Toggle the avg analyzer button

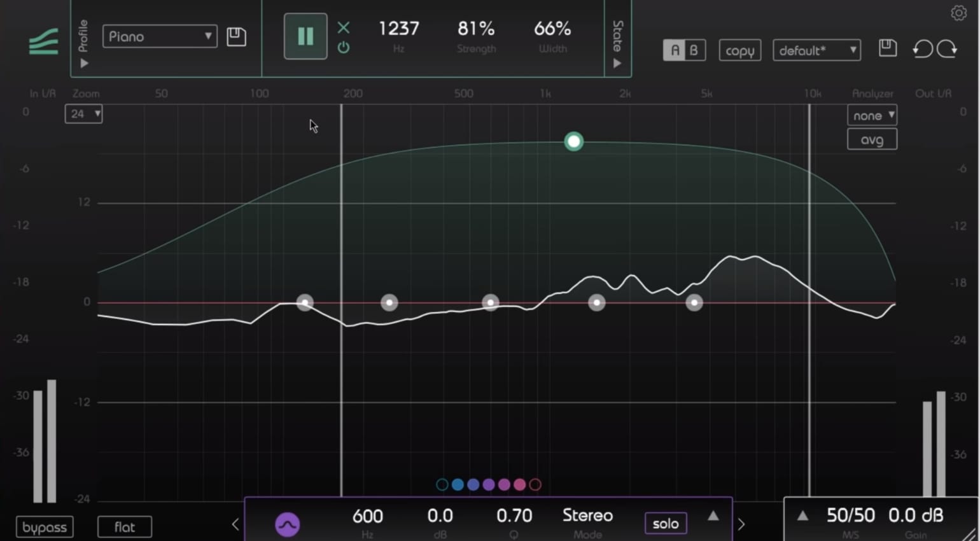(872, 139)
